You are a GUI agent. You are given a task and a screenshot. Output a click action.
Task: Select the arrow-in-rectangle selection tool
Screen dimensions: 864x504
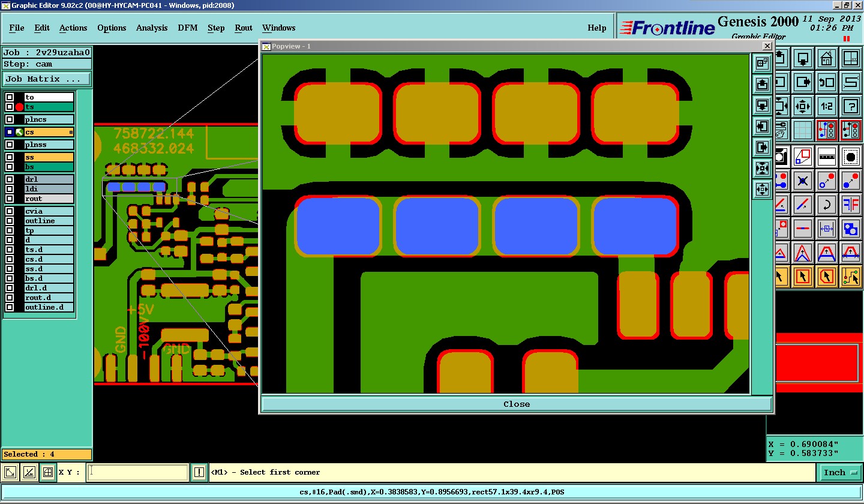click(803, 276)
